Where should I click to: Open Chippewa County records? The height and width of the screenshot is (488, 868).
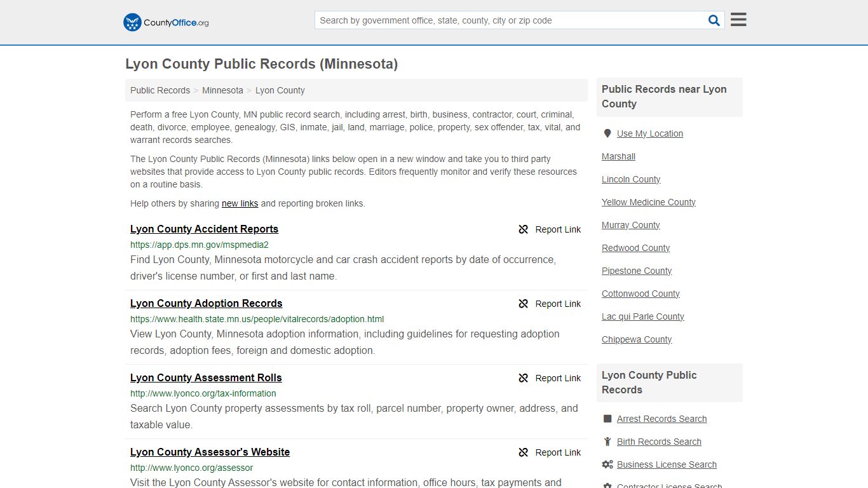[637, 339]
